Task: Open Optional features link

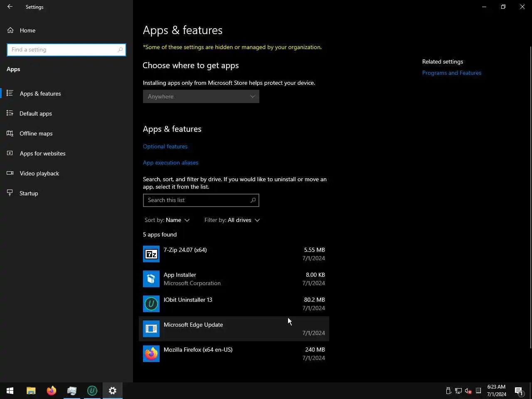Action: [165, 146]
